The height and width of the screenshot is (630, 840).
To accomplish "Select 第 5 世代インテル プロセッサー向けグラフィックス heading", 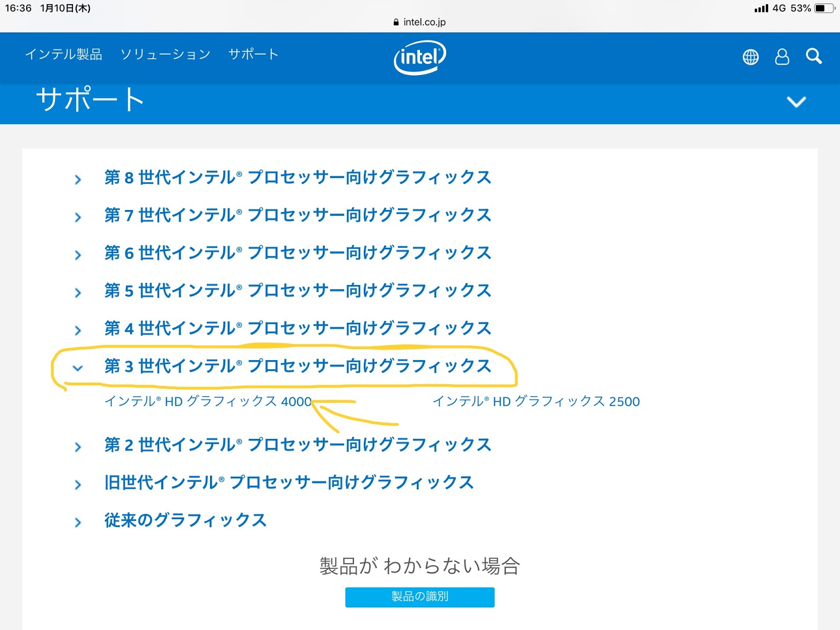I will coord(298,291).
